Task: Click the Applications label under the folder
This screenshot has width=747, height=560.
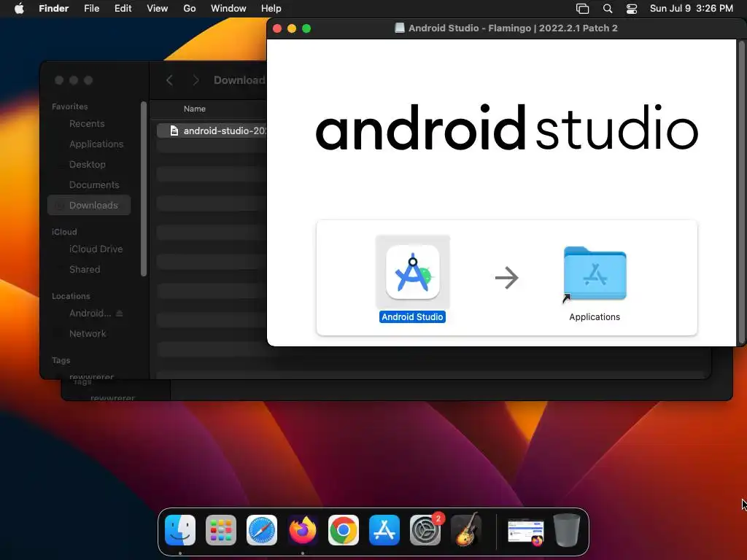Action: [595, 317]
